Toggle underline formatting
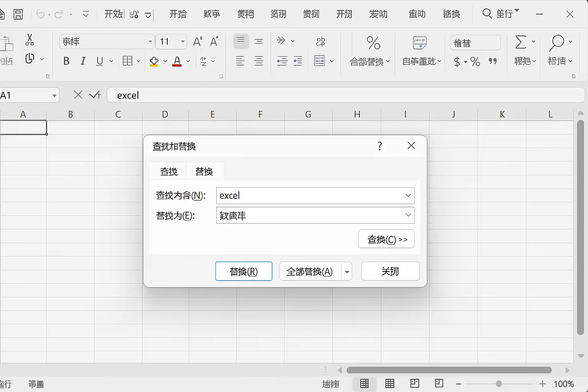Screen dimensions: 588x392 [x=100, y=61]
